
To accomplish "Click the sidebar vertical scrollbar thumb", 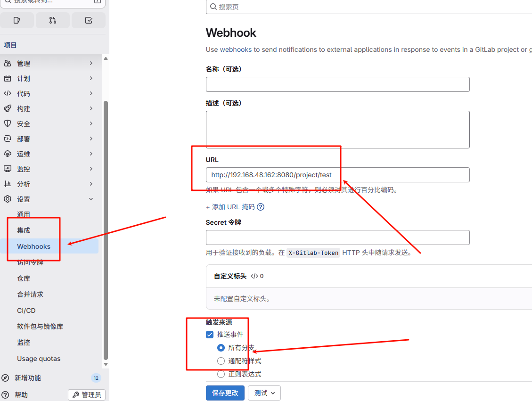I will tap(106, 230).
